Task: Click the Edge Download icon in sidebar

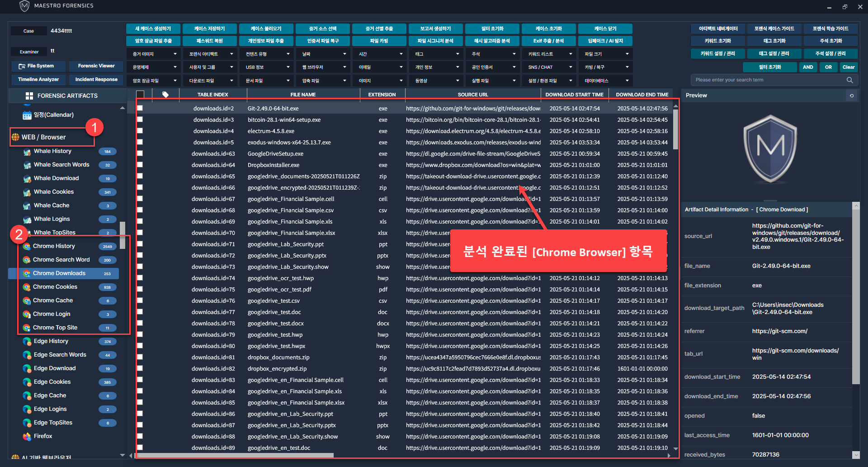Action: pos(27,368)
